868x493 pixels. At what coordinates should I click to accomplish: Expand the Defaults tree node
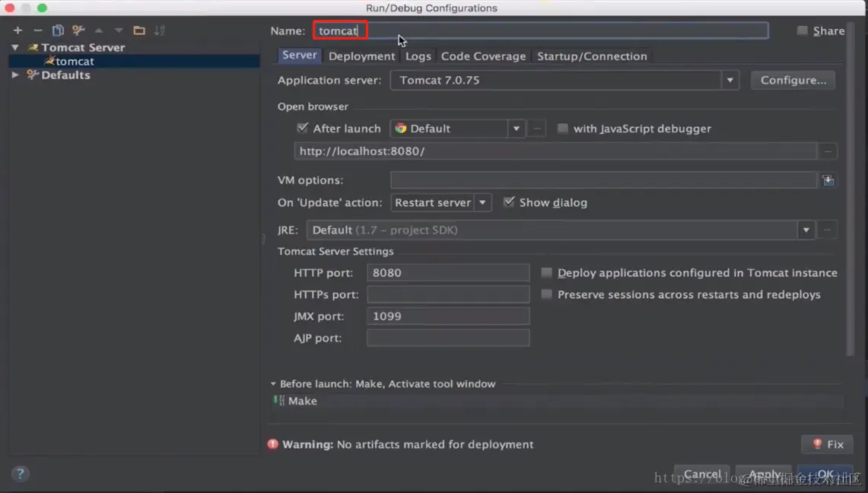coord(15,75)
